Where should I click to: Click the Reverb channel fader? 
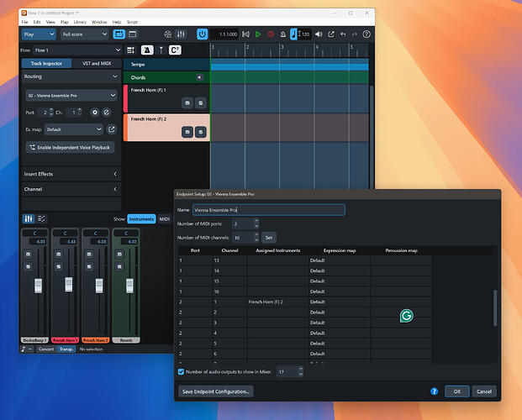(x=129, y=286)
